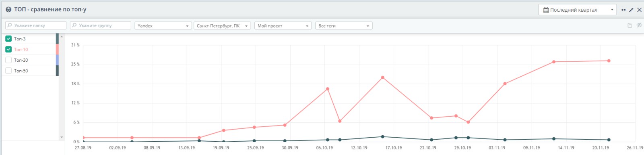Click the last Топ-10 point near 20.11.19

click(609, 61)
